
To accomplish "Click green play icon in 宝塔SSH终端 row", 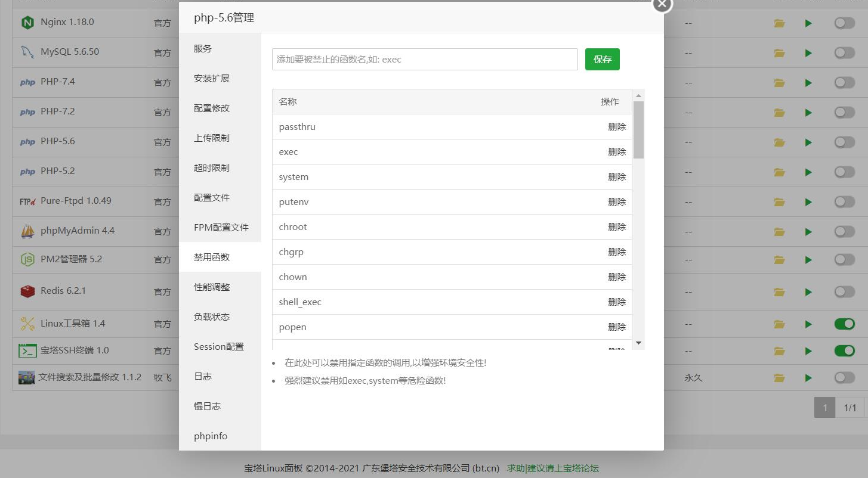I will [808, 351].
